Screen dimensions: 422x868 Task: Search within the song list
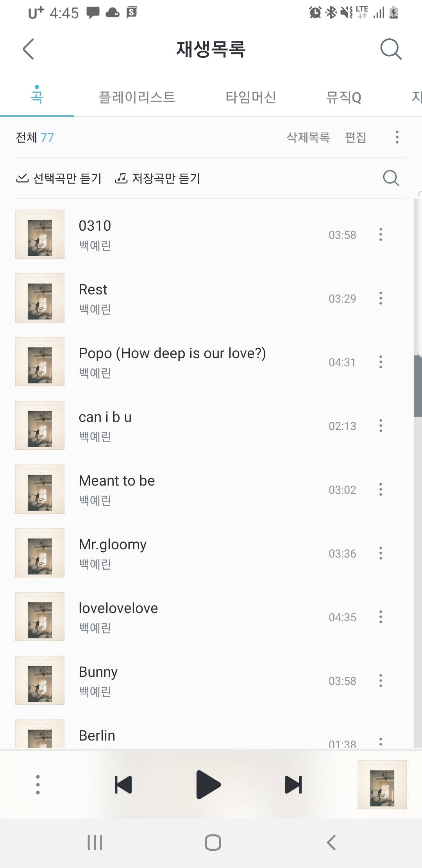tap(391, 178)
